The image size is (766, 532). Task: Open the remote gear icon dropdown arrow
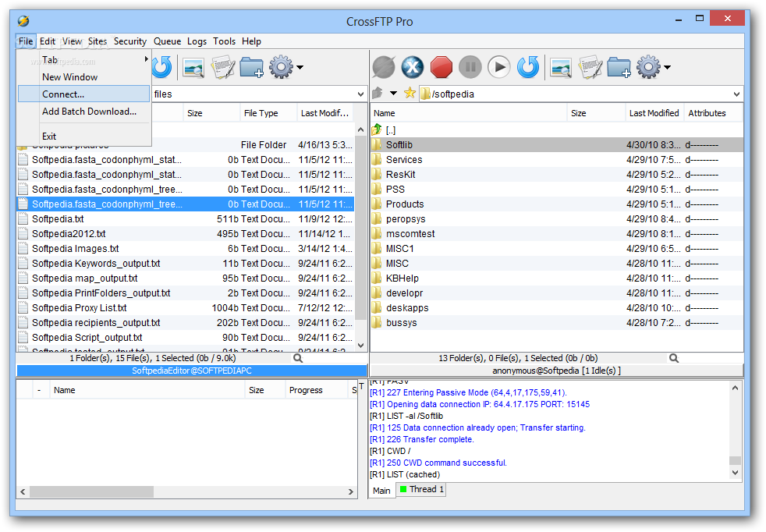[x=667, y=67]
